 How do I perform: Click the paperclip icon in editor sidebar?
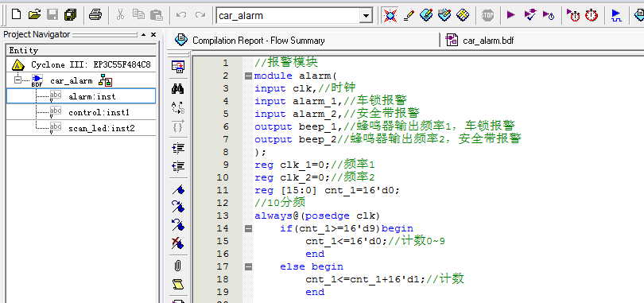pos(177,266)
